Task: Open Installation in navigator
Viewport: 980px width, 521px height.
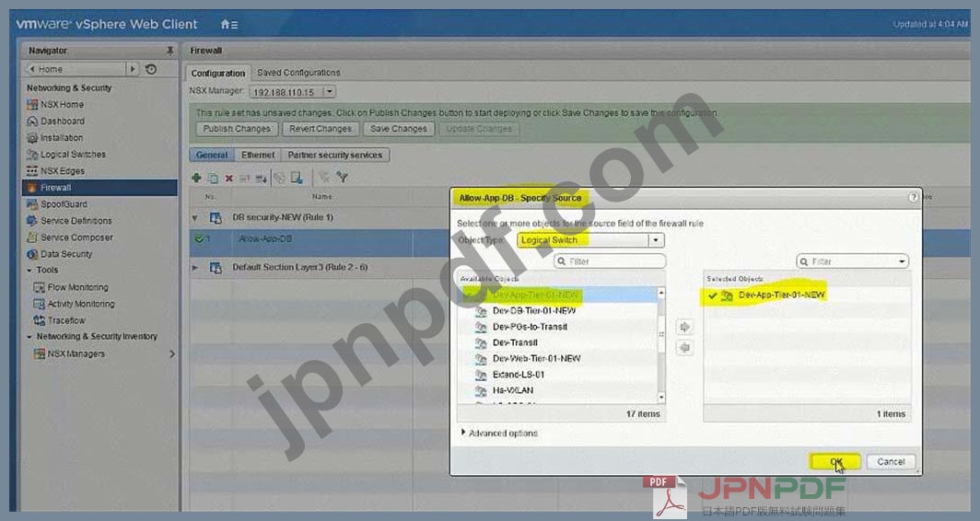Action: (61, 137)
